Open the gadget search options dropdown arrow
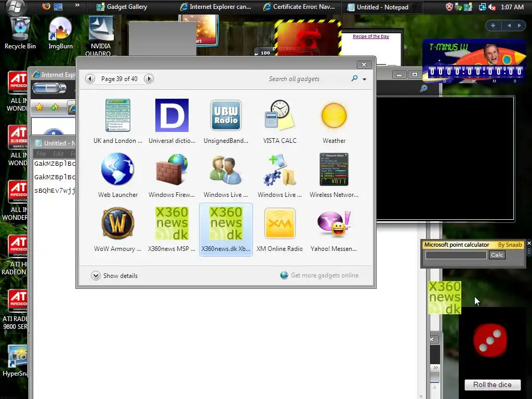 364,79
